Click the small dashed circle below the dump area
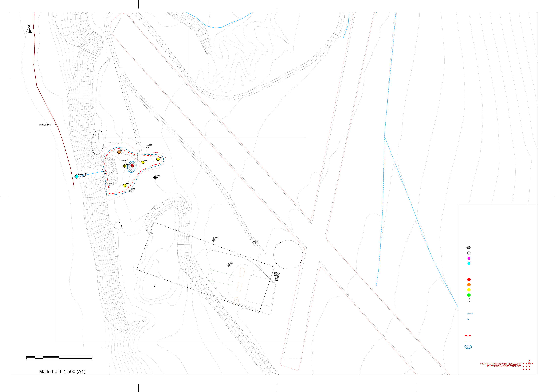 (x=118, y=226)
